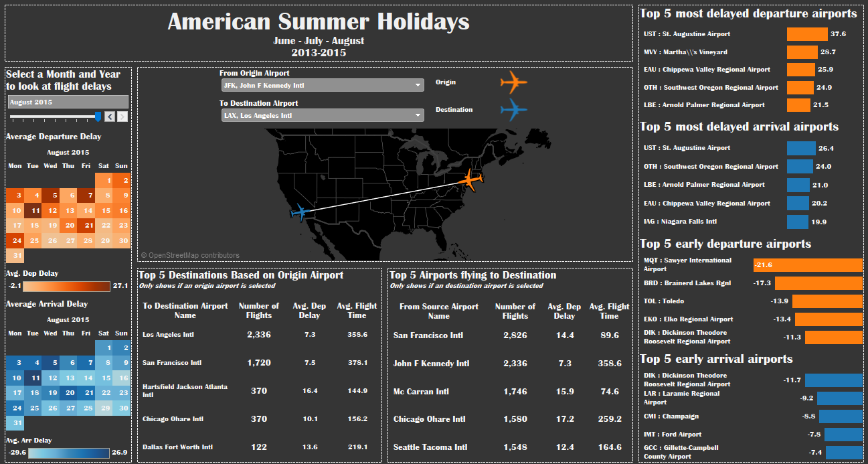The width and height of the screenshot is (868, 464).
Task: Open the To Destination Airport dropdown
Action: (322, 115)
